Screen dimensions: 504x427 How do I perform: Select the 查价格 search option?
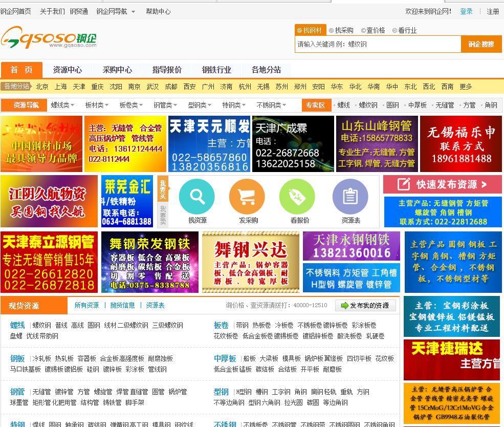coord(373,30)
